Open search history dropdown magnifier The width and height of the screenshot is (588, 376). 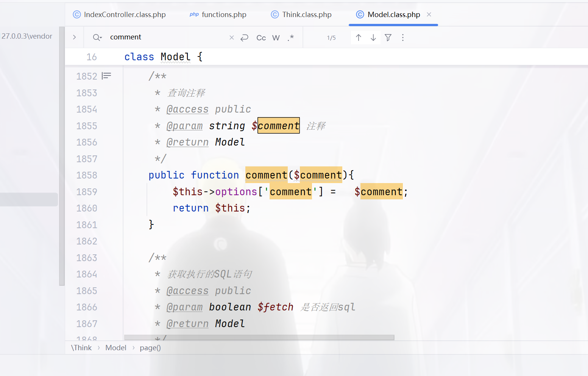[97, 37]
